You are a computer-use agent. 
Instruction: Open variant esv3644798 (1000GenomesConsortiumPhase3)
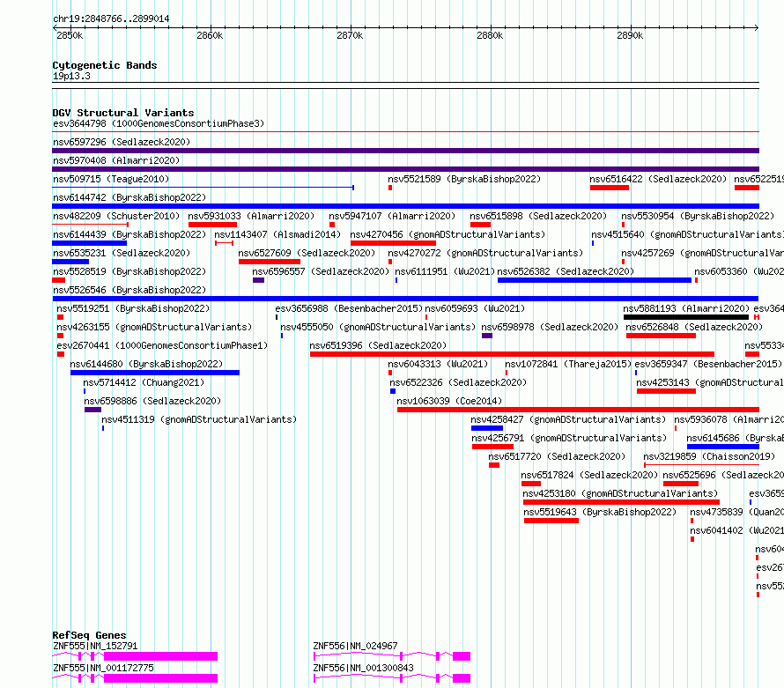(x=159, y=123)
